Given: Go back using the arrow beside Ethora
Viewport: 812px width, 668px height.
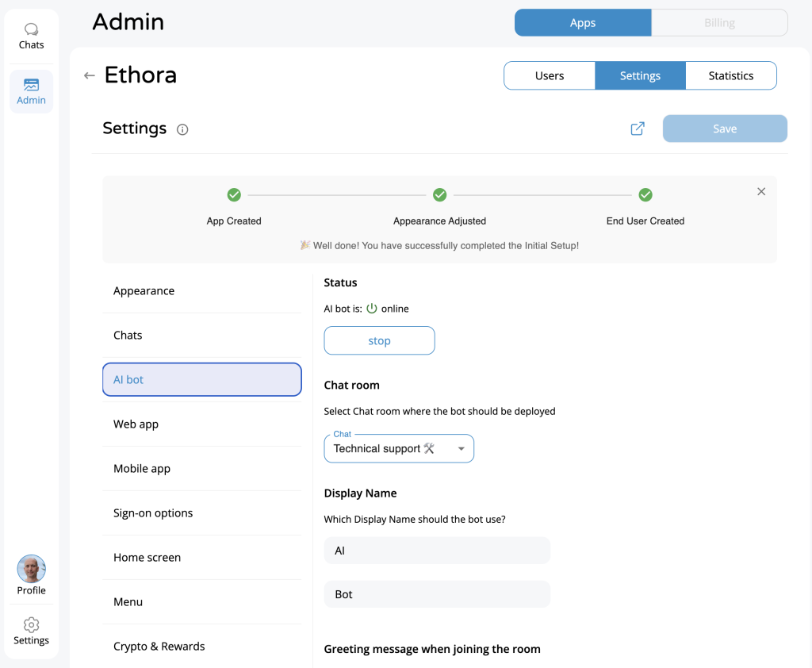Looking at the screenshot, I should pos(90,75).
